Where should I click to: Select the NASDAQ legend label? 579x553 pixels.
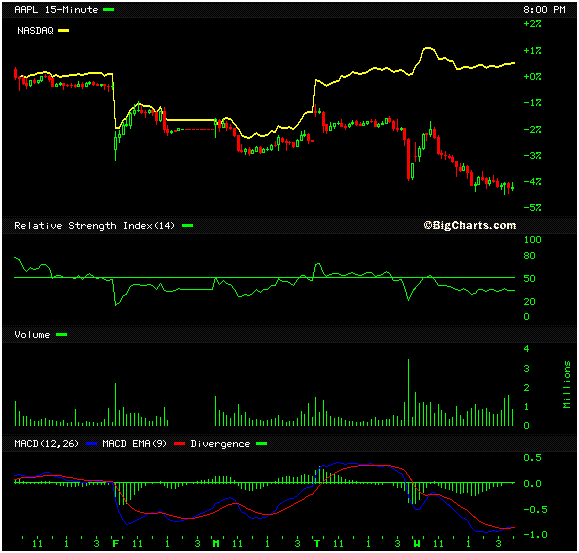point(35,31)
